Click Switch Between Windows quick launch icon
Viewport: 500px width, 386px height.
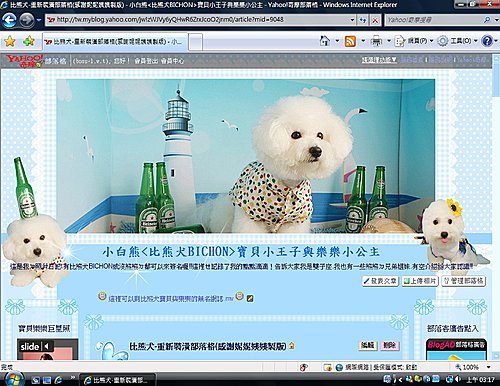[47, 380]
